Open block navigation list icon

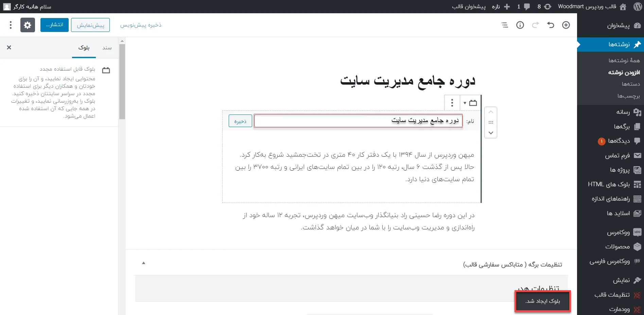click(505, 25)
